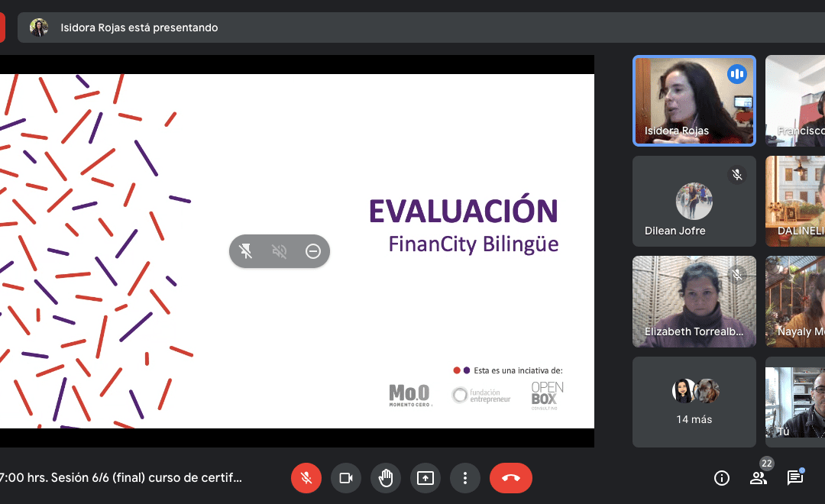This screenshot has height=504, width=825.
Task: Select Elizabeth Torrealb's video tile
Action: [x=694, y=302]
